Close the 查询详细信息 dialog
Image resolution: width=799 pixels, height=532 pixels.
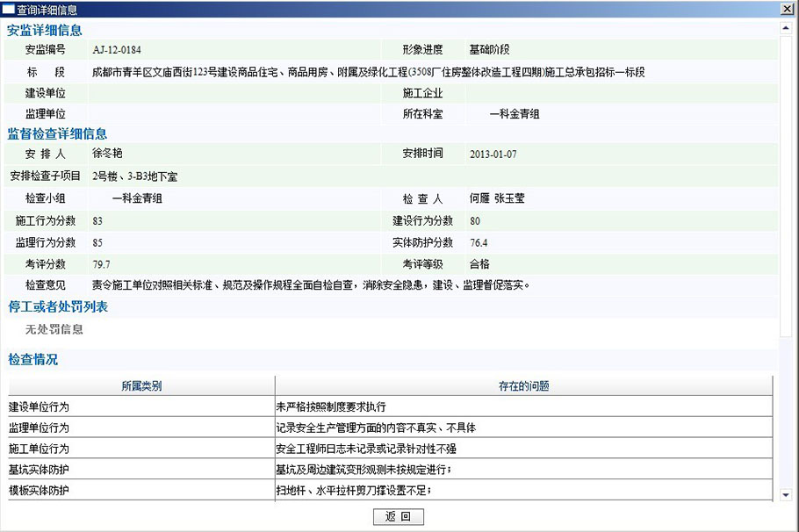pyautogui.click(x=787, y=9)
